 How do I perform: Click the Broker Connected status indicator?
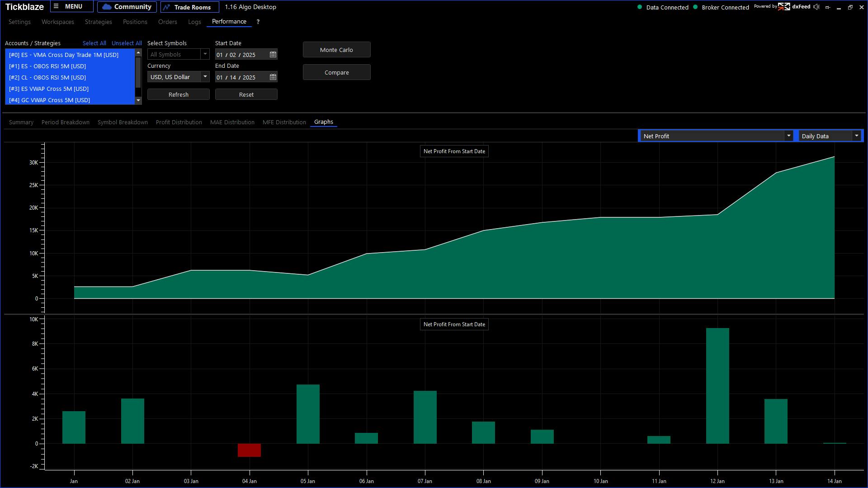point(721,7)
